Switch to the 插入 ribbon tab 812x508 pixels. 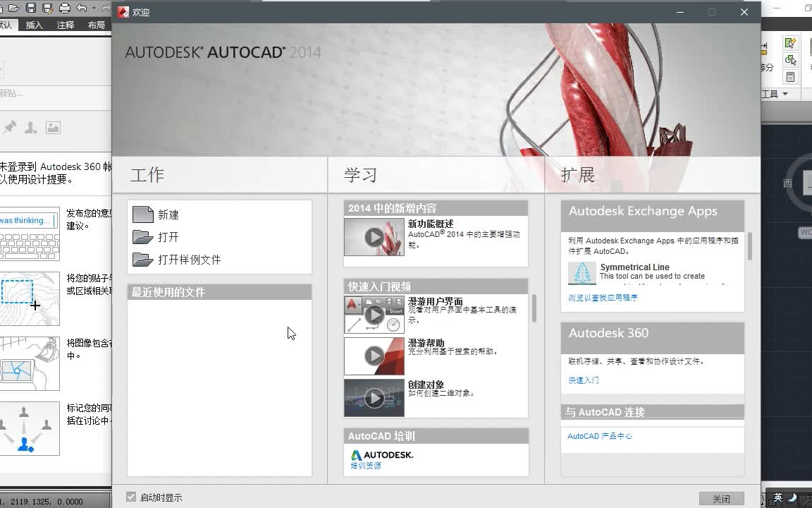(x=34, y=25)
